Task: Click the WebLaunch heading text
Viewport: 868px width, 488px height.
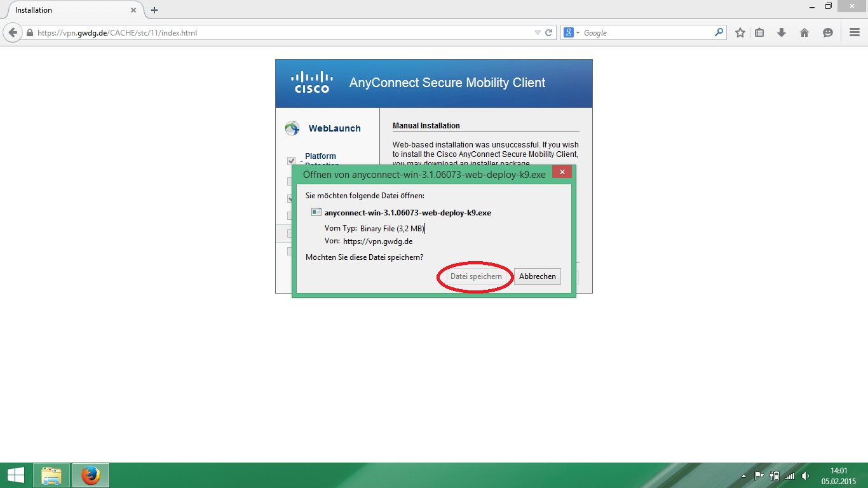Action: (x=335, y=128)
